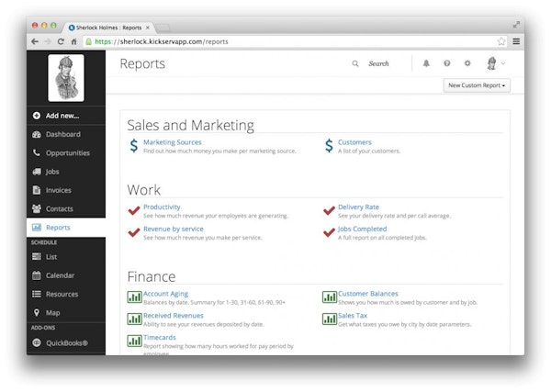
Task: Open Calendar in the schedule section
Action: point(60,275)
